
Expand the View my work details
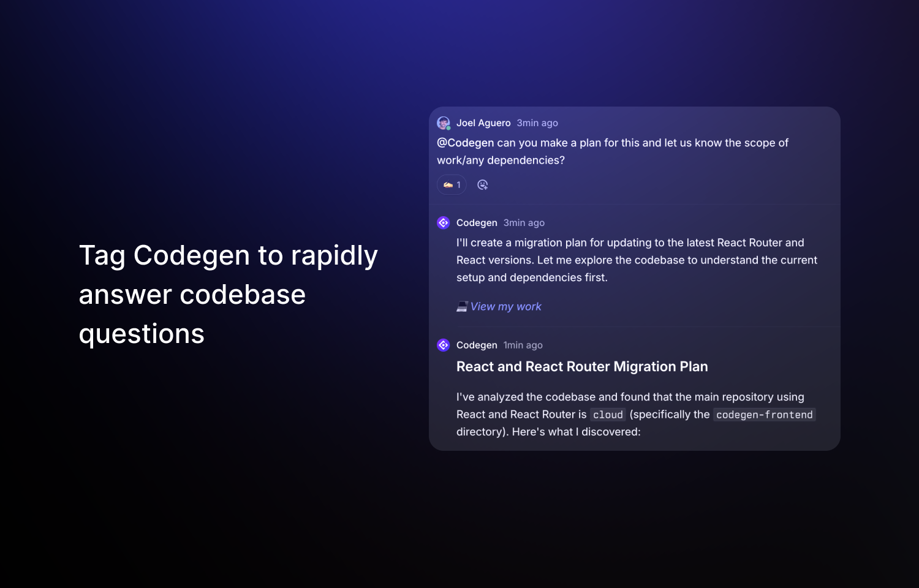click(x=505, y=306)
